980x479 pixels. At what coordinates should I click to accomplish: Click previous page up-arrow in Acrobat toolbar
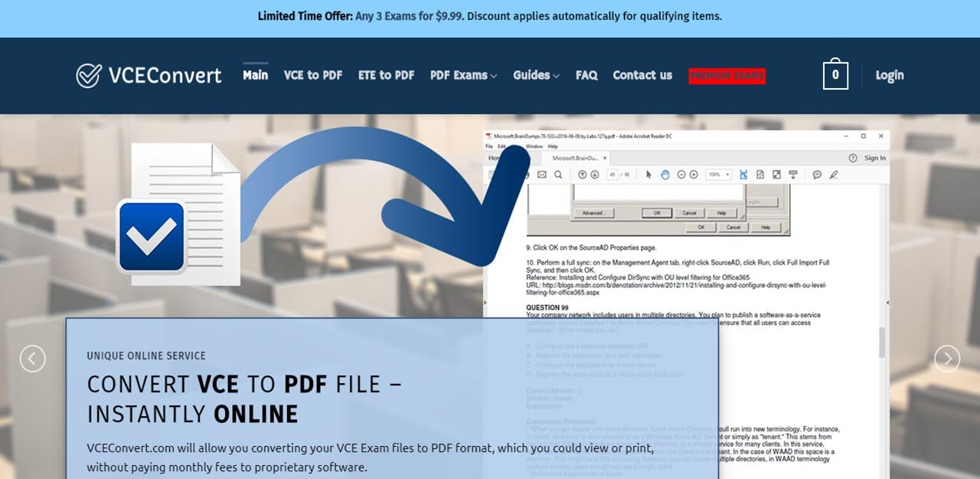point(583,175)
